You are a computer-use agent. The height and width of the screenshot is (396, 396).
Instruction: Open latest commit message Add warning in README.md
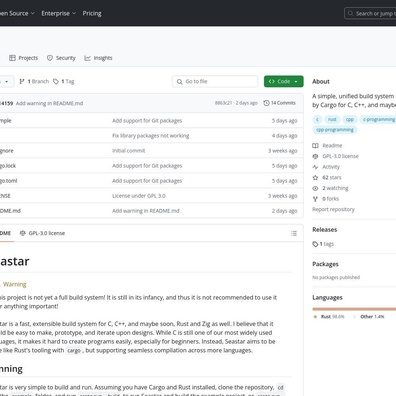pos(49,103)
